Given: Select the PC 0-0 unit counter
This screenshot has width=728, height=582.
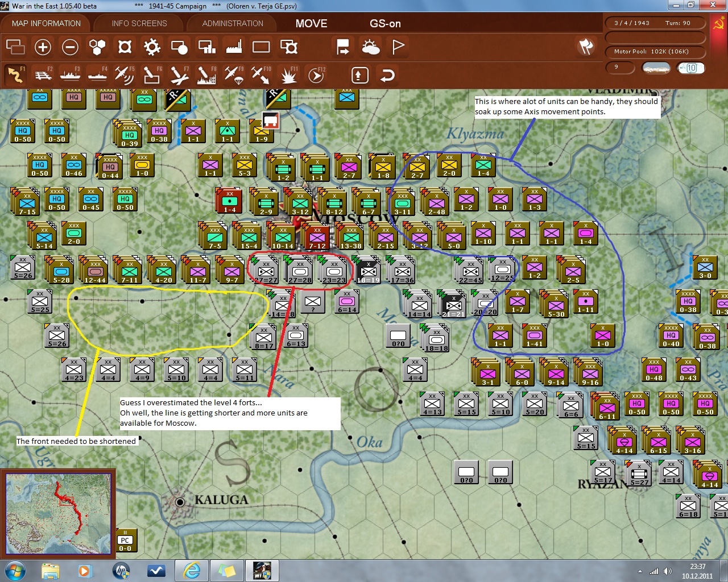Looking at the screenshot, I should (x=125, y=541).
